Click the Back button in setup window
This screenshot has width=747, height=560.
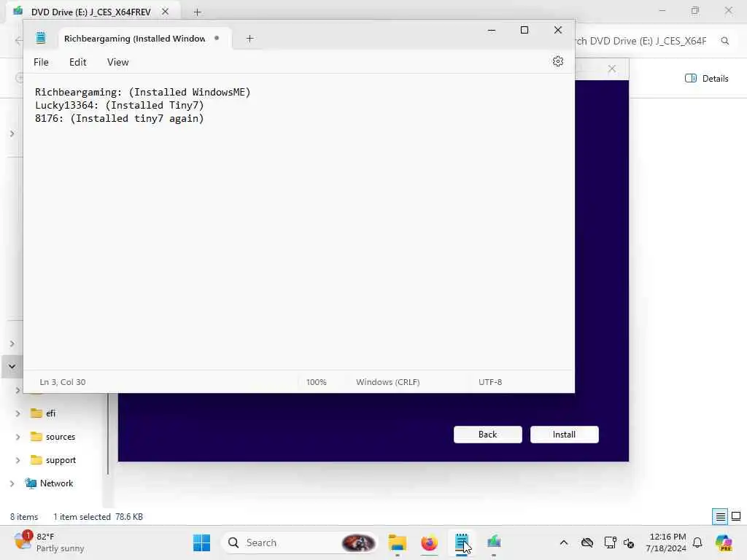tap(487, 435)
